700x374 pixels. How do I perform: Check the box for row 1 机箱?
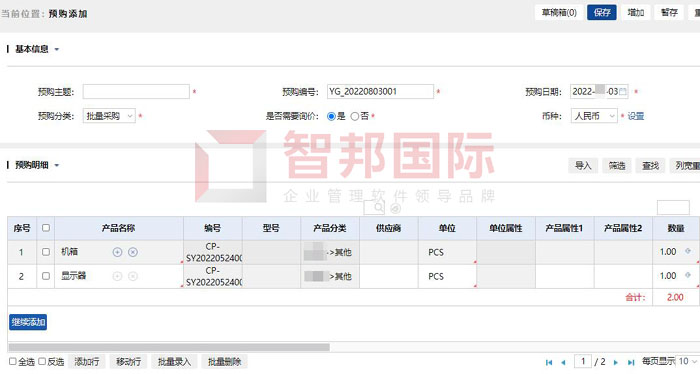coord(46,252)
